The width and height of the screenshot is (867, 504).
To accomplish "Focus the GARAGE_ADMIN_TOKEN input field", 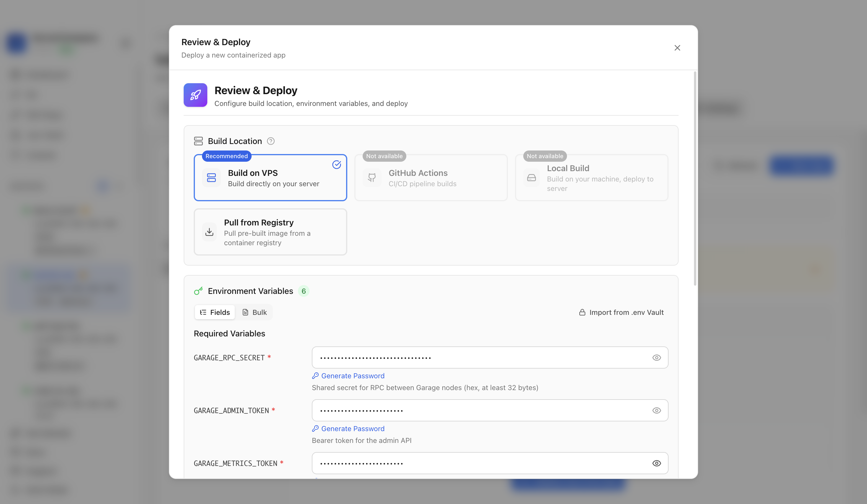I will tap(490, 410).
